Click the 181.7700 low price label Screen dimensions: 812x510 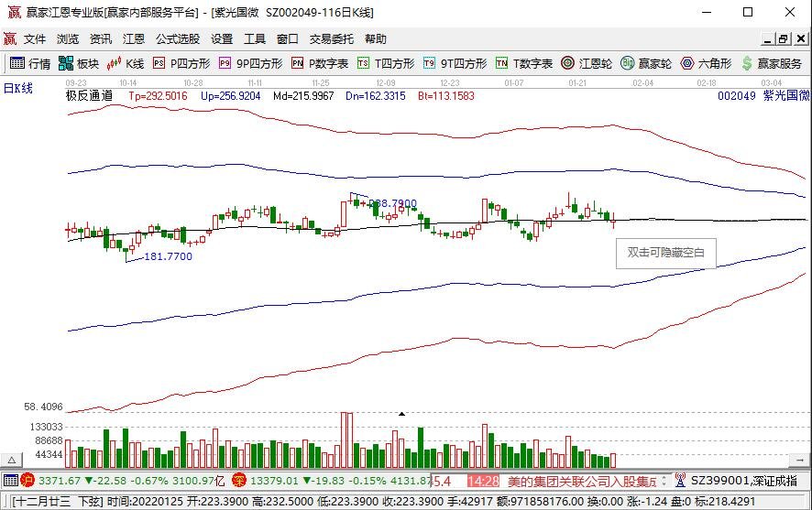pos(168,256)
